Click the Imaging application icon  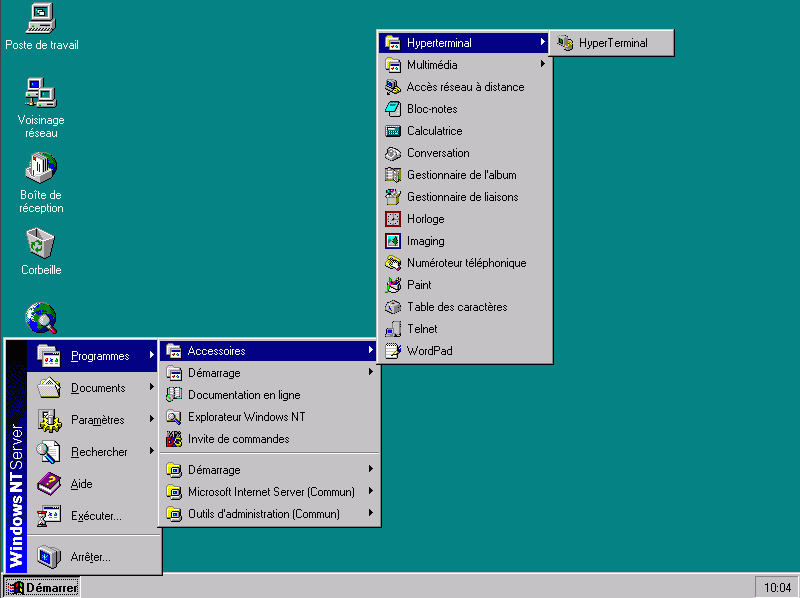393,241
